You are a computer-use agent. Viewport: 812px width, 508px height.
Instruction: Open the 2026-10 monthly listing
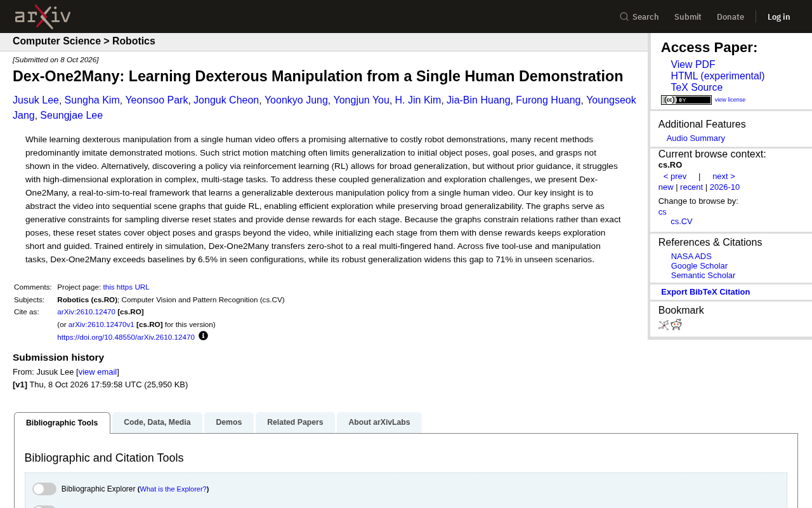(x=724, y=187)
